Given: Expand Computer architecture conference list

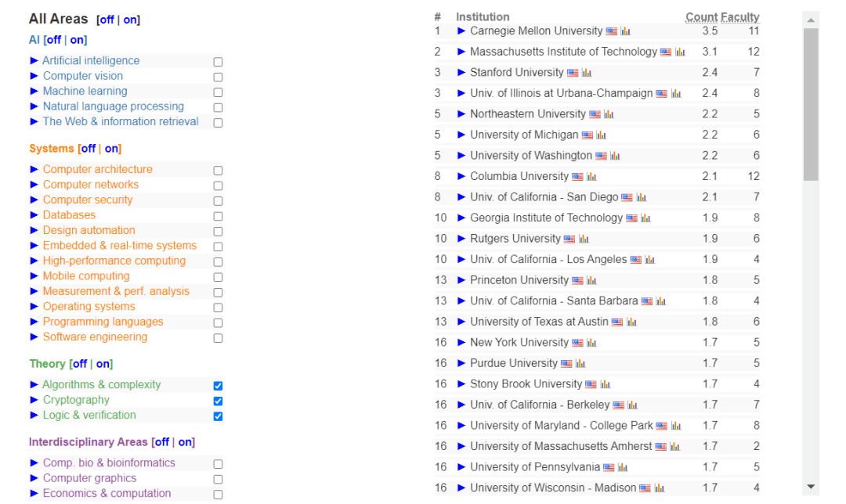Looking at the screenshot, I should [34, 169].
